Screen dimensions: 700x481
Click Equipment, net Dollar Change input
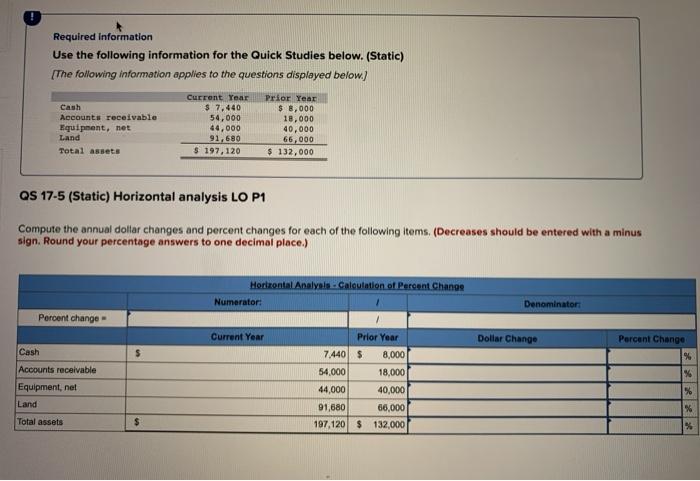point(507,390)
